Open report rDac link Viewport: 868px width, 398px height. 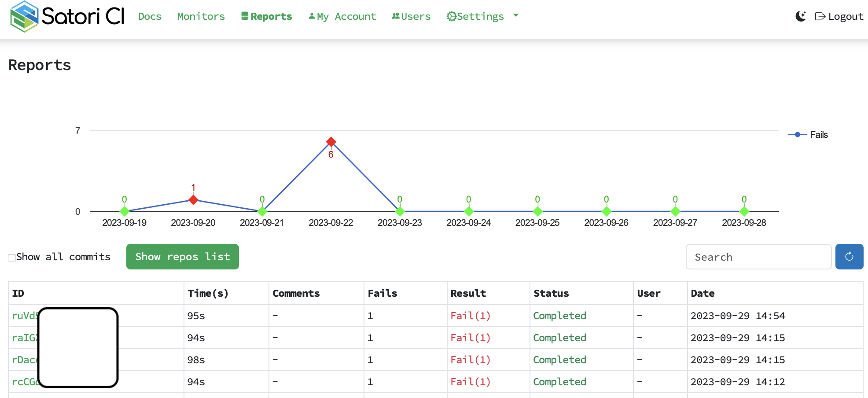click(25, 360)
